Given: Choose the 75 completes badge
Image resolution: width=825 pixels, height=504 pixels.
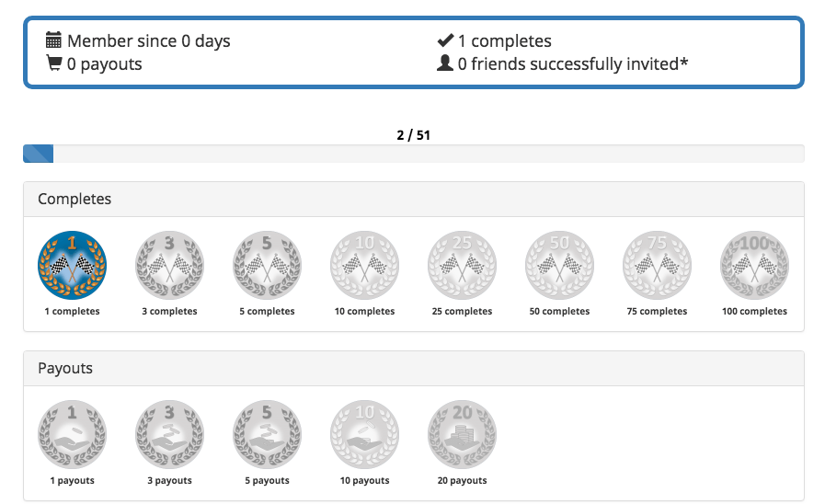Looking at the screenshot, I should [x=658, y=265].
